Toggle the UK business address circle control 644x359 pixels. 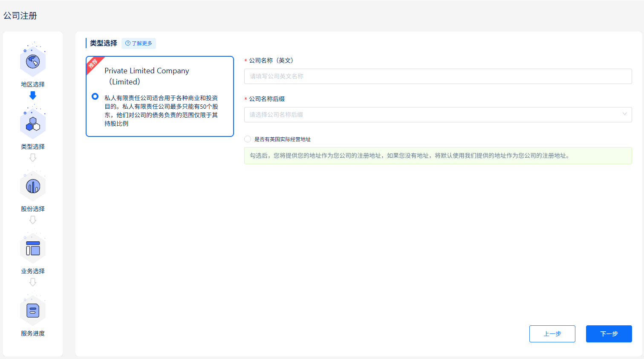(248, 139)
